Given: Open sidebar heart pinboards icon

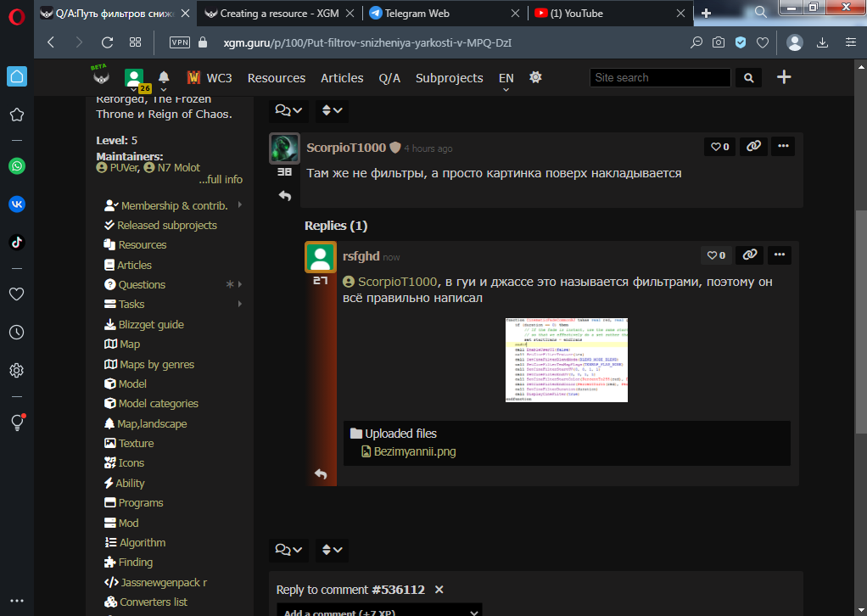Looking at the screenshot, I should pos(17,294).
